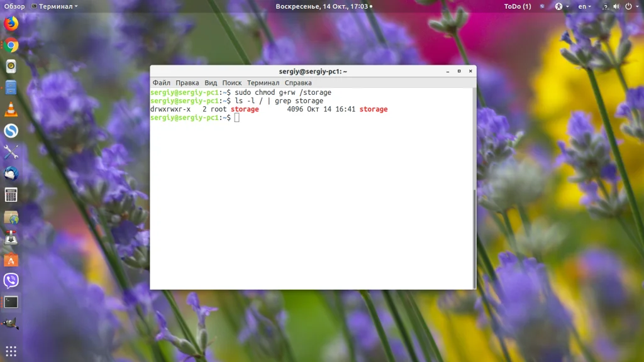Click the terminal vertical scrollbar

pos(474,238)
